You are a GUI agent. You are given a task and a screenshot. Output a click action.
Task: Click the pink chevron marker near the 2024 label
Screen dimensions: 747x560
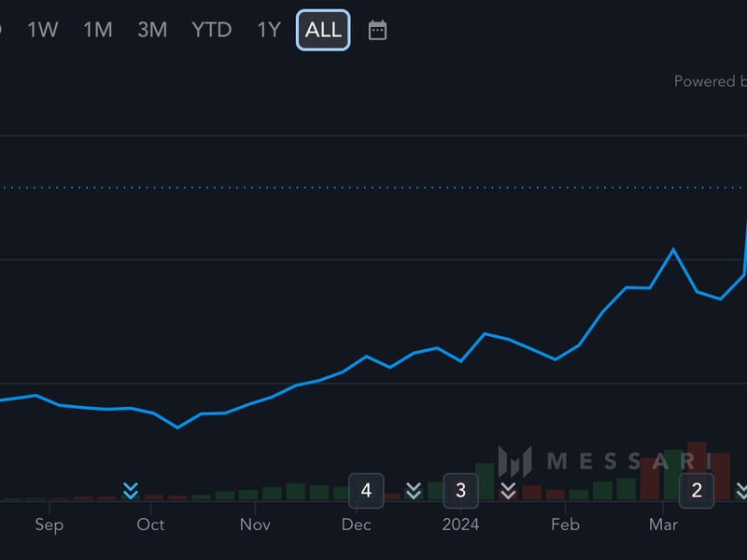click(x=510, y=491)
